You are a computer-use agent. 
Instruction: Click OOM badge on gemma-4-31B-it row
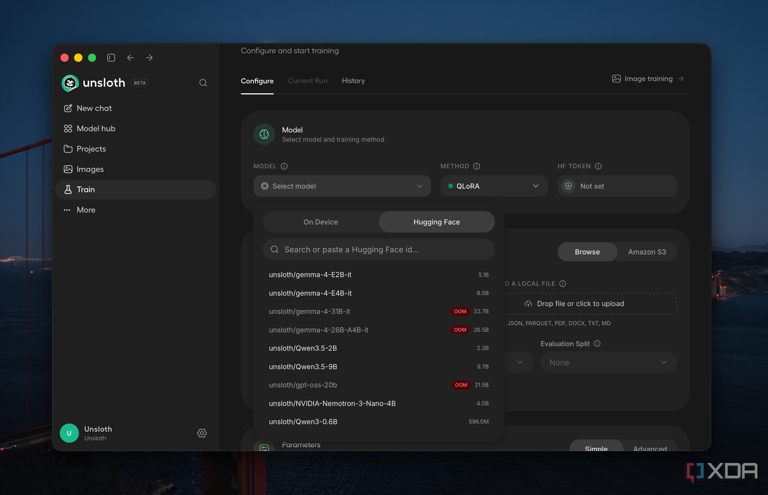[460, 311]
